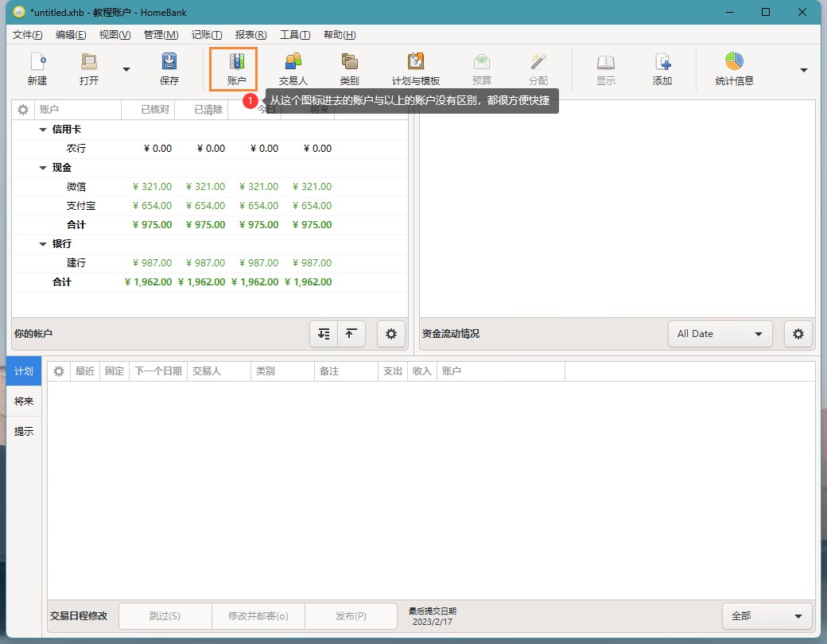Click the collapse-all button in 你的账户 panel

click(351, 334)
